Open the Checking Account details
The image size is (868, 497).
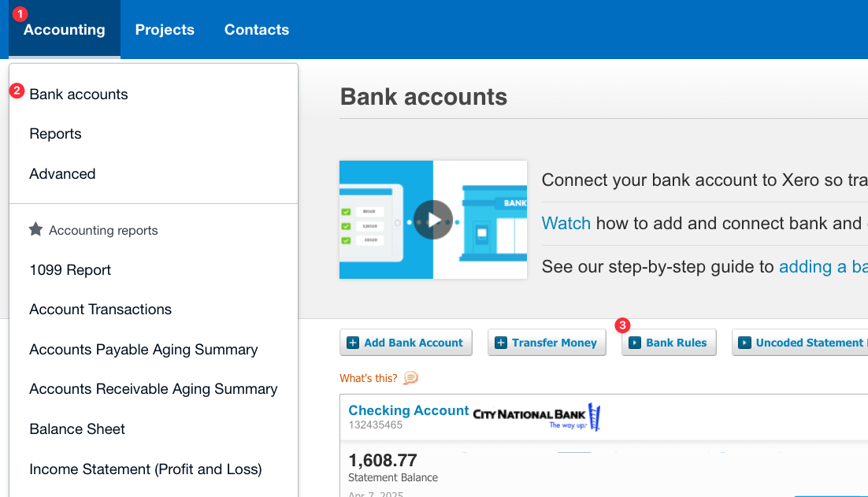coord(408,410)
